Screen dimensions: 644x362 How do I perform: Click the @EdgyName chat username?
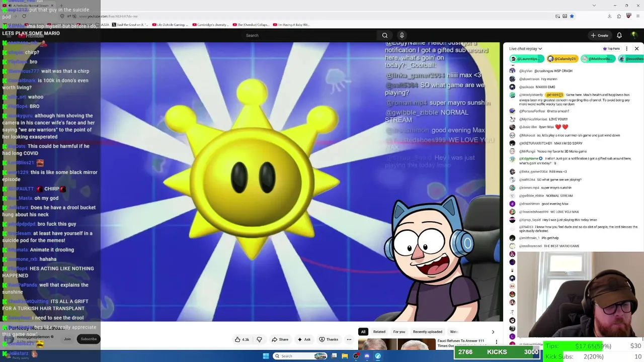click(x=528, y=159)
